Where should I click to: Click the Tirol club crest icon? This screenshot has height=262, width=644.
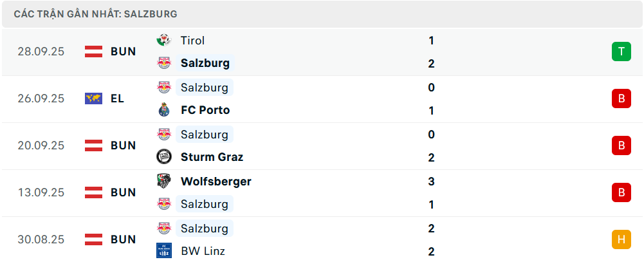pos(164,41)
